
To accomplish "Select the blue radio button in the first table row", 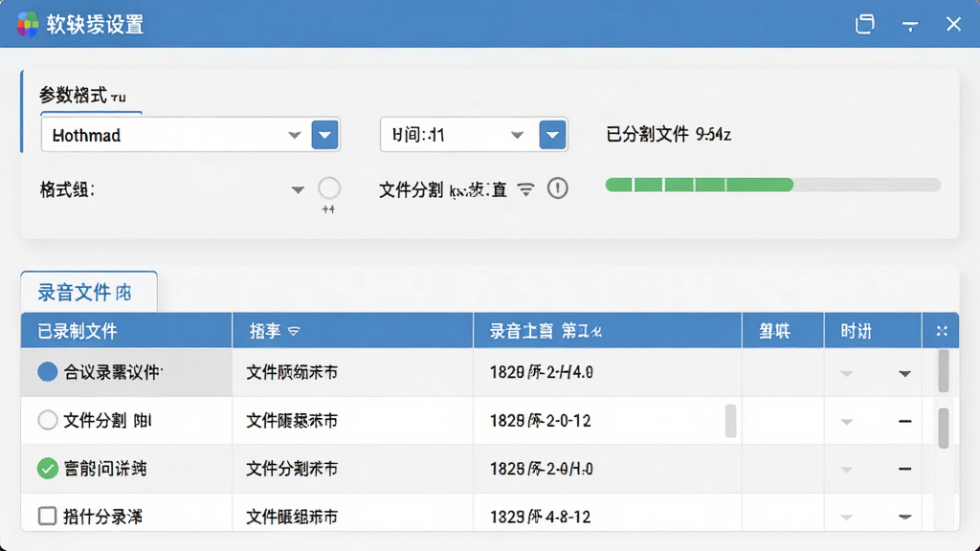I will [x=48, y=372].
